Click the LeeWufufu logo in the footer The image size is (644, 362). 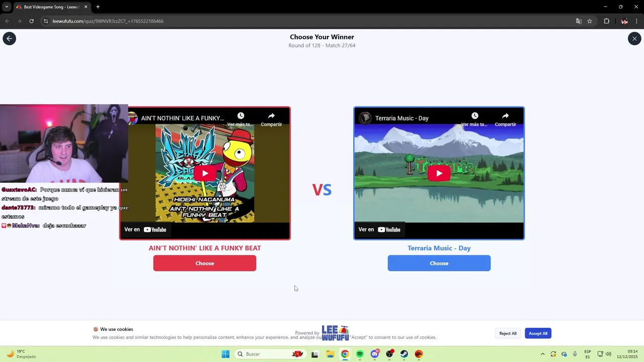[335, 333]
